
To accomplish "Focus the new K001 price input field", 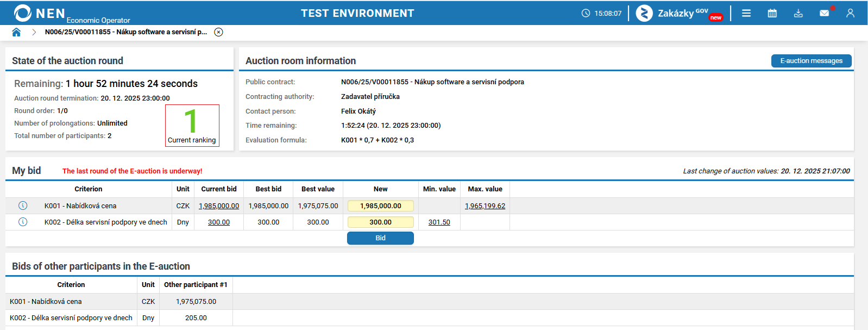I will pos(381,206).
